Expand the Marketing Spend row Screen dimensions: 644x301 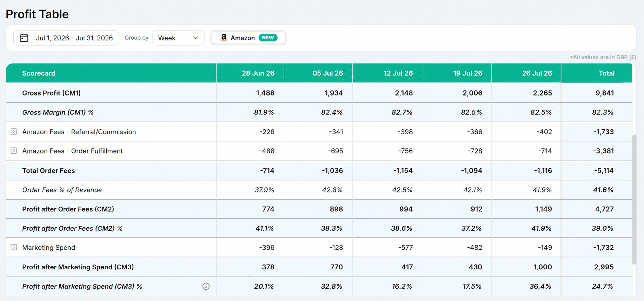14,247
